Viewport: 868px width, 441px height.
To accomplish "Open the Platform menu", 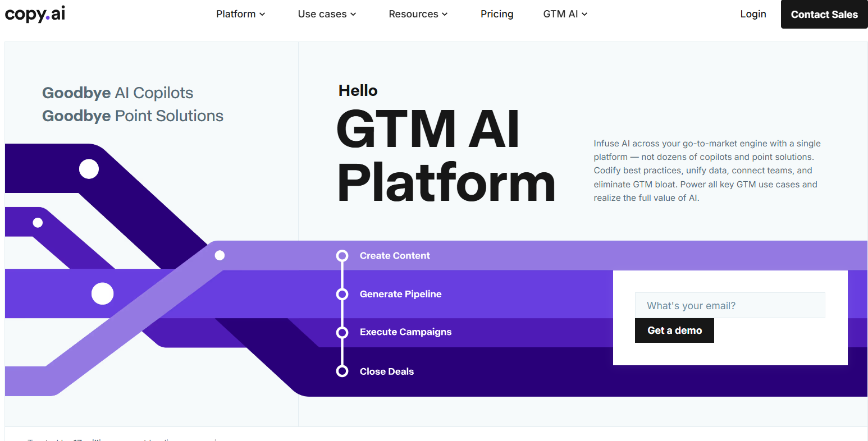I will (x=240, y=14).
